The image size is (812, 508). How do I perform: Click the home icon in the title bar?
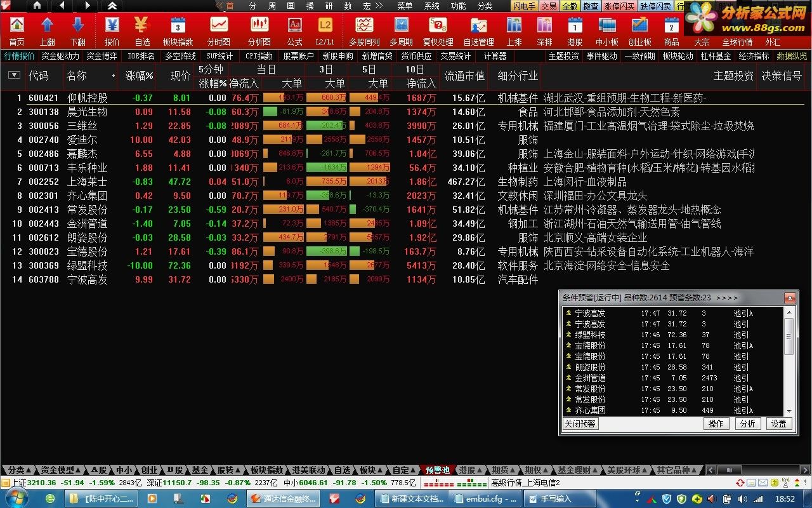[37, 5]
